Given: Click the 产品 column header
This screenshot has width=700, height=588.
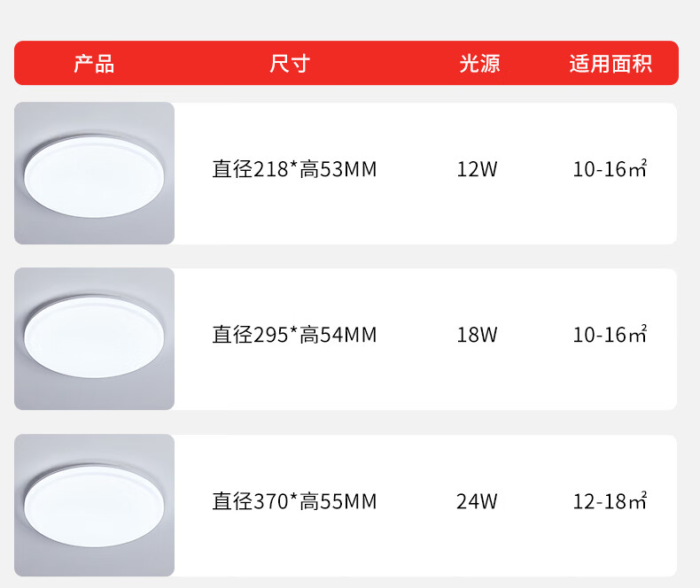Looking at the screenshot, I should [x=94, y=64].
